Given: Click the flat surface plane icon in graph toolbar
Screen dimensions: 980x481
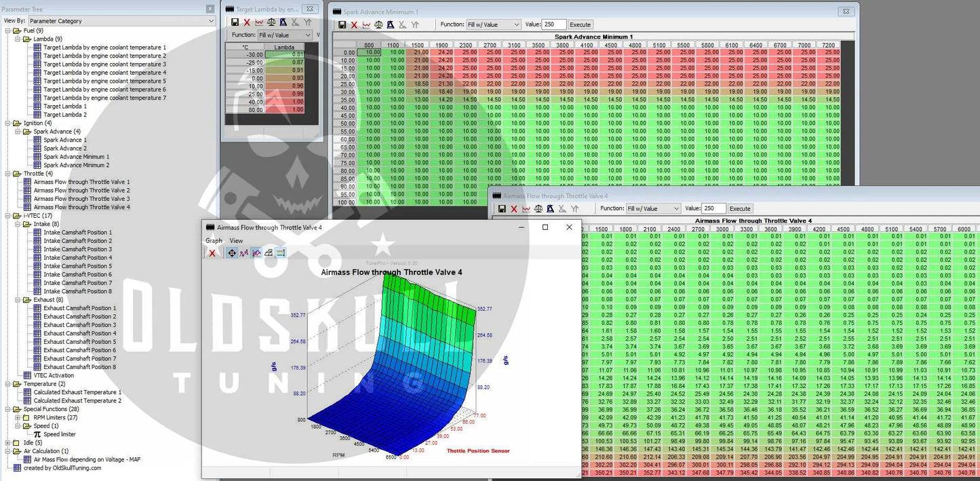Looking at the screenshot, I should [269, 253].
